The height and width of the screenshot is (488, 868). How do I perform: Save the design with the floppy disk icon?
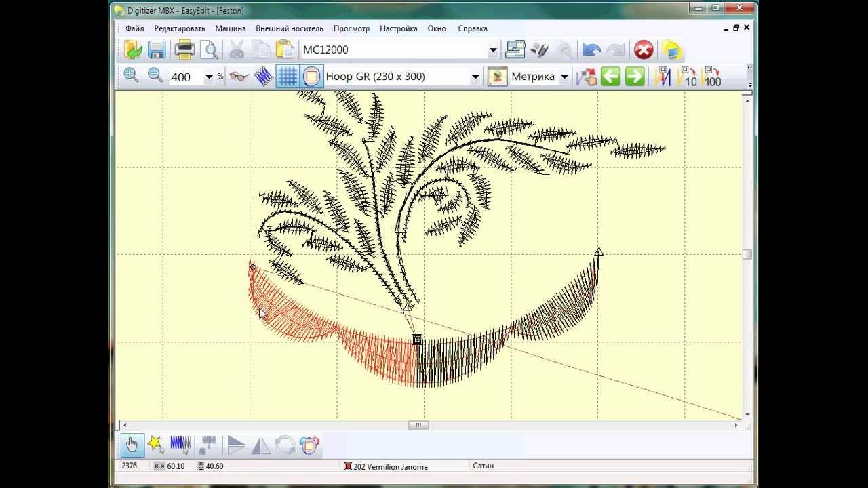[157, 49]
